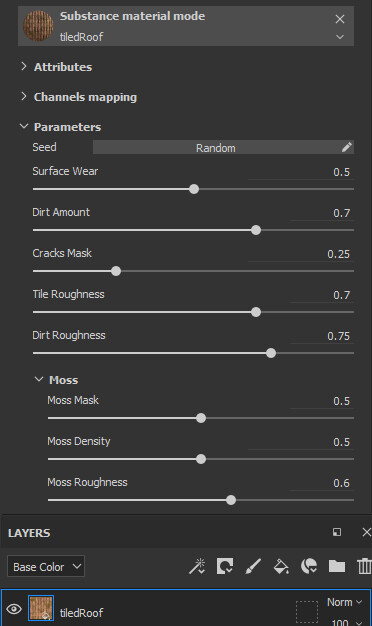
Task: Undock the Layers panel
Action: point(337,532)
